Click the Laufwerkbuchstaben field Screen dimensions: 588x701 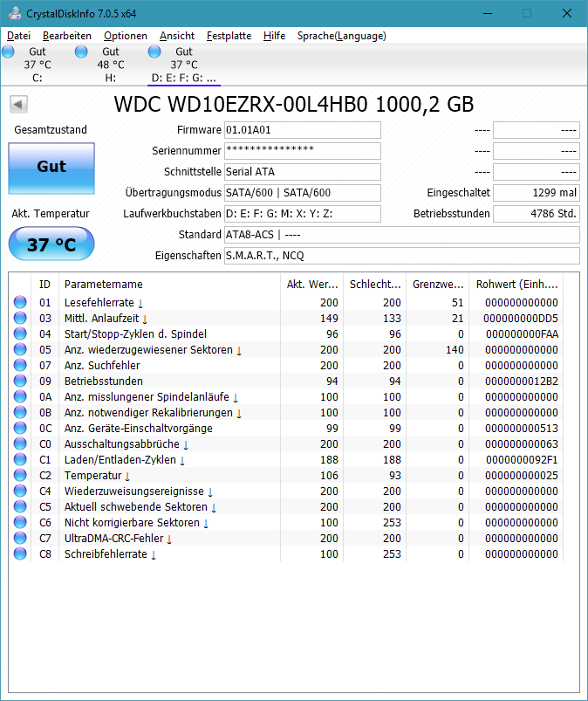click(x=303, y=214)
